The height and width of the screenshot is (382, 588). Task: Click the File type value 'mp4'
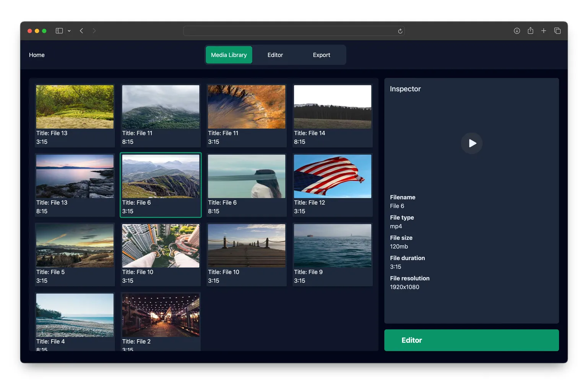(396, 227)
